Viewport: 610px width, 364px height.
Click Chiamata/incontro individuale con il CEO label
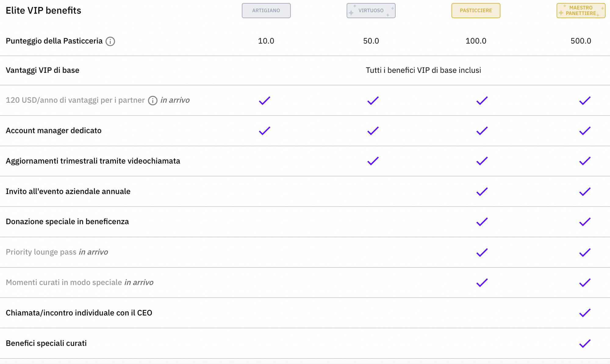[x=79, y=313]
